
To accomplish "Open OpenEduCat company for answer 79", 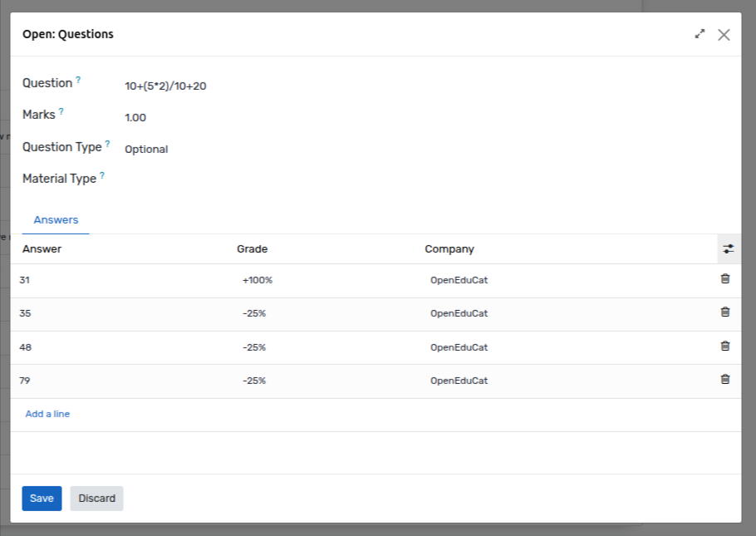I will coord(459,381).
